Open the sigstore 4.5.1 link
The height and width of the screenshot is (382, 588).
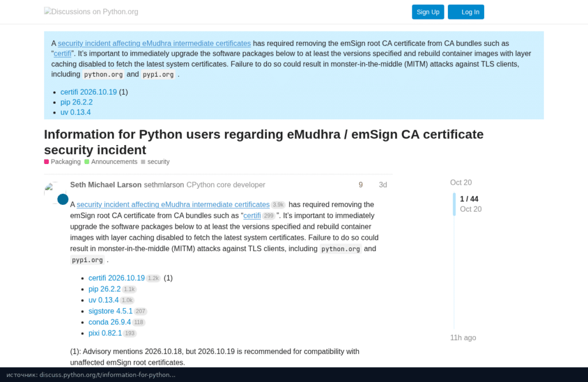coord(110,311)
